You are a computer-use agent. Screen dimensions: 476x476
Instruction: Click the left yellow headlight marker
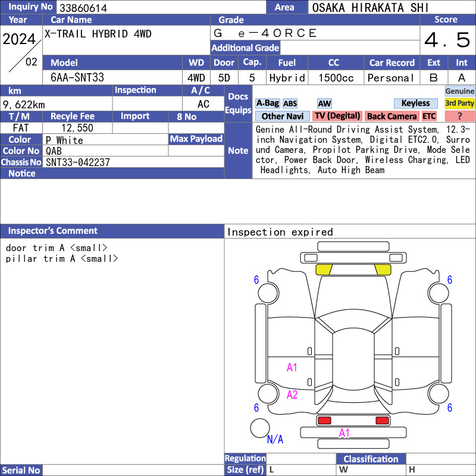point(324,270)
